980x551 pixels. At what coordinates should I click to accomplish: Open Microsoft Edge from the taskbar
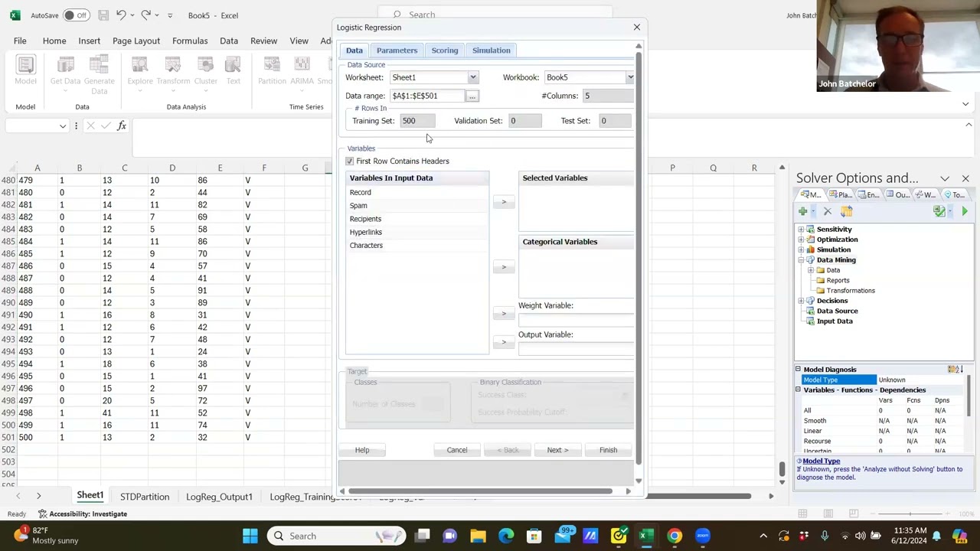coord(506,536)
